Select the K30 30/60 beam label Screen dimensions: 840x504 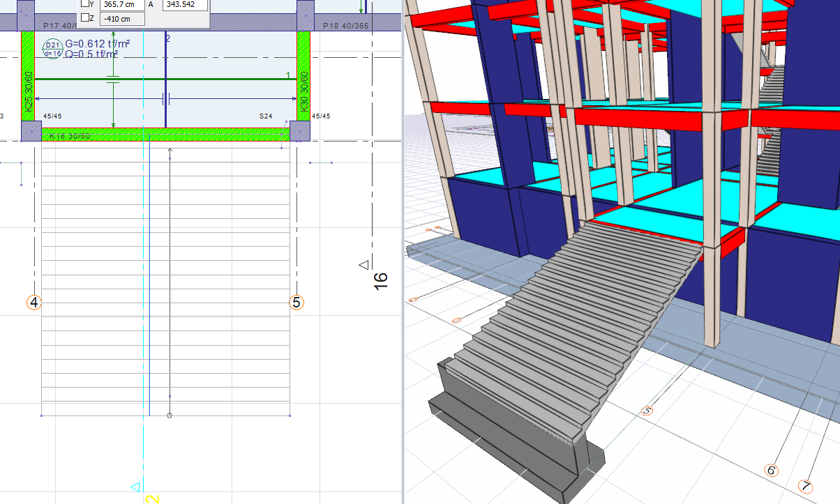tap(303, 92)
